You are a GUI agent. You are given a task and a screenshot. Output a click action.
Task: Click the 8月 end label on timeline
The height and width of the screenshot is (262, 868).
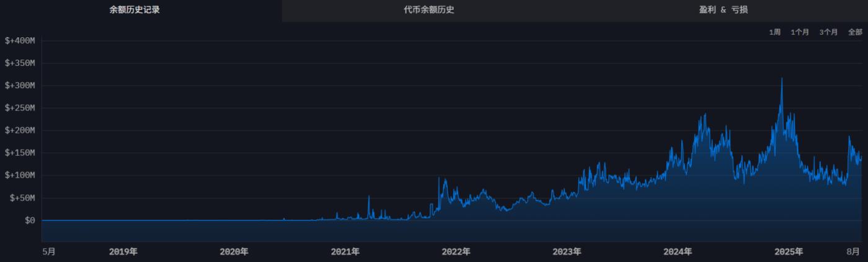[854, 251]
